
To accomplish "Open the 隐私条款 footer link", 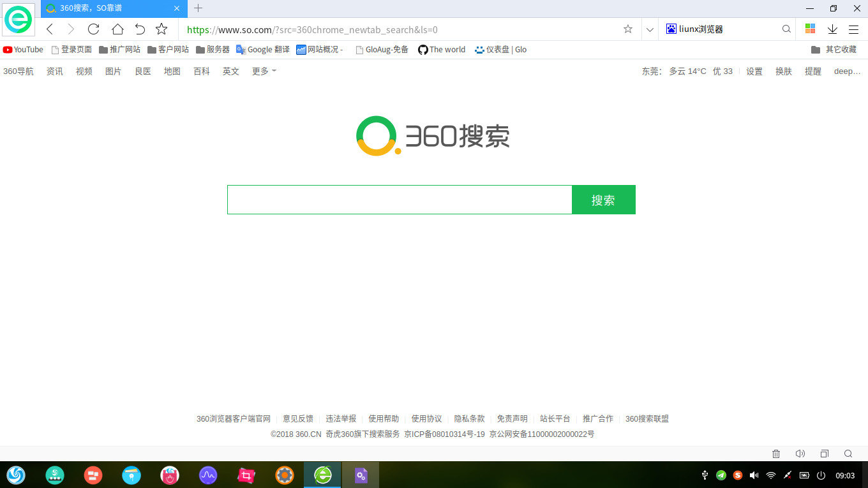I will 469,418.
